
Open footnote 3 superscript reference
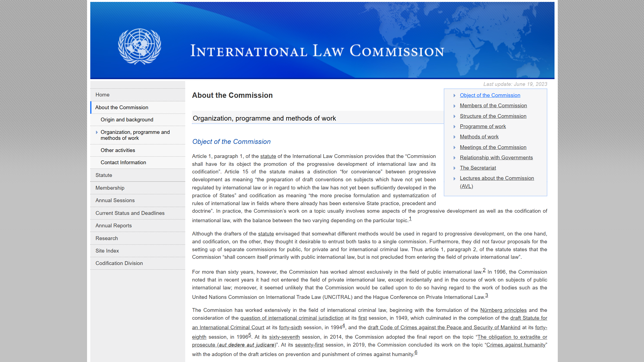coord(486,295)
